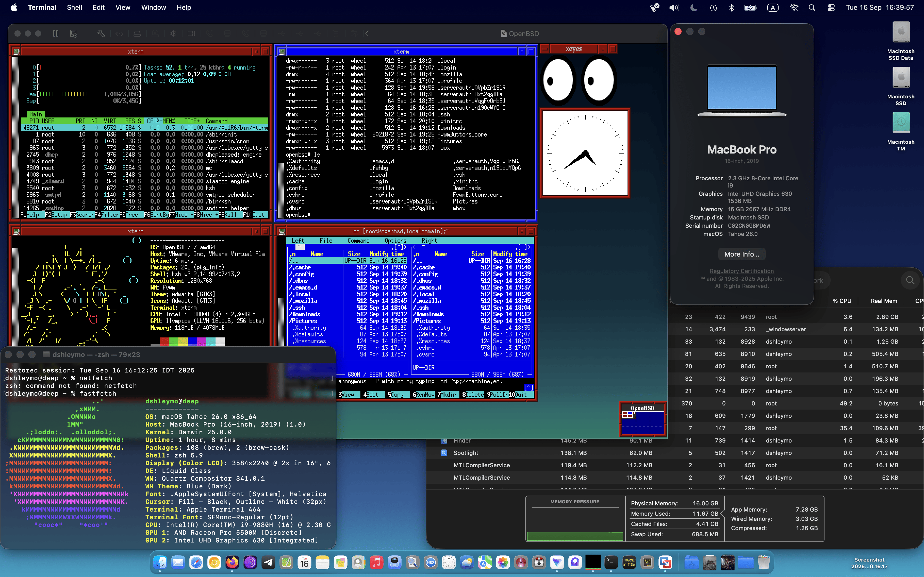Click the More Info... button
Viewport: 924px width, 577px height.
click(x=741, y=254)
